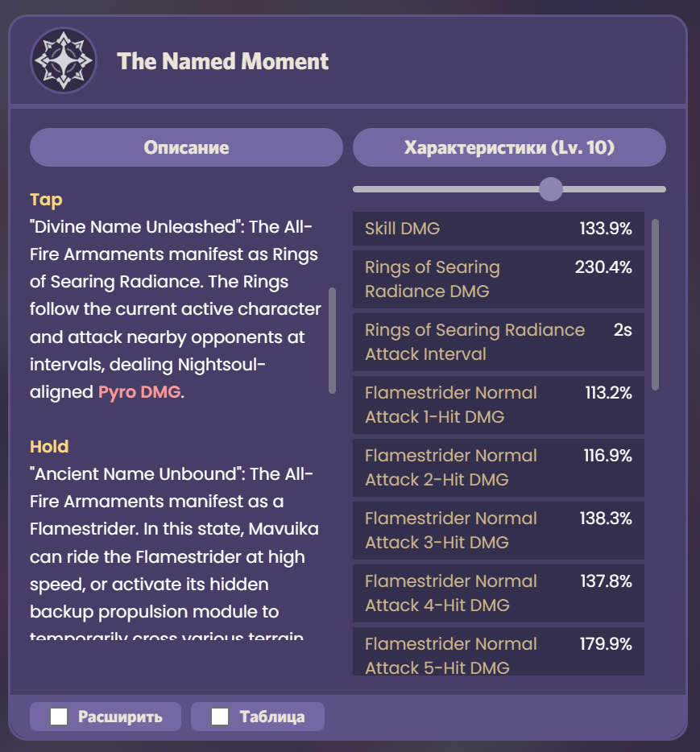This screenshot has width=700, height=752.
Task: Select the Skill DMG row
Action: (x=498, y=229)
